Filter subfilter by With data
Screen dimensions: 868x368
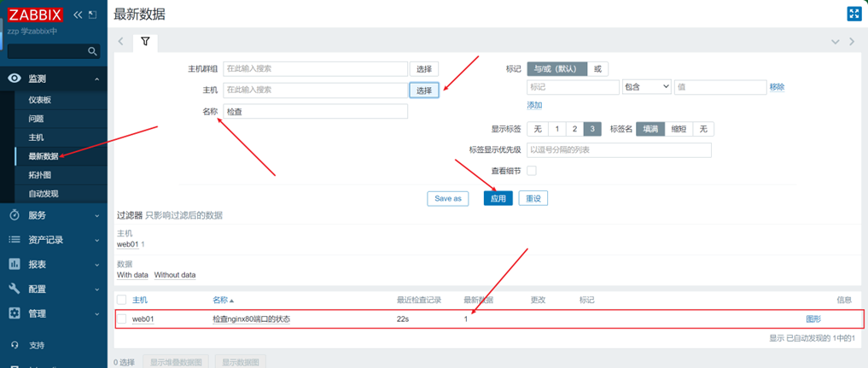point(132,274)
